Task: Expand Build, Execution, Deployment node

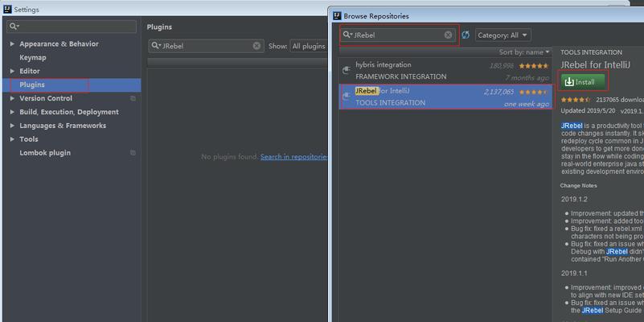Action: pos(12,112)
